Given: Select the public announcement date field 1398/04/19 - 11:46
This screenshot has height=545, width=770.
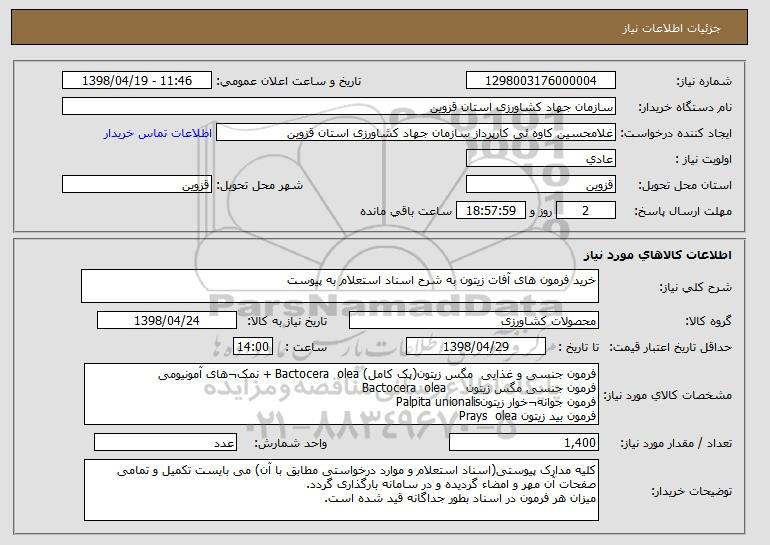Looking at the screenshot, I should pyautogui.click(x=137, y=81).
